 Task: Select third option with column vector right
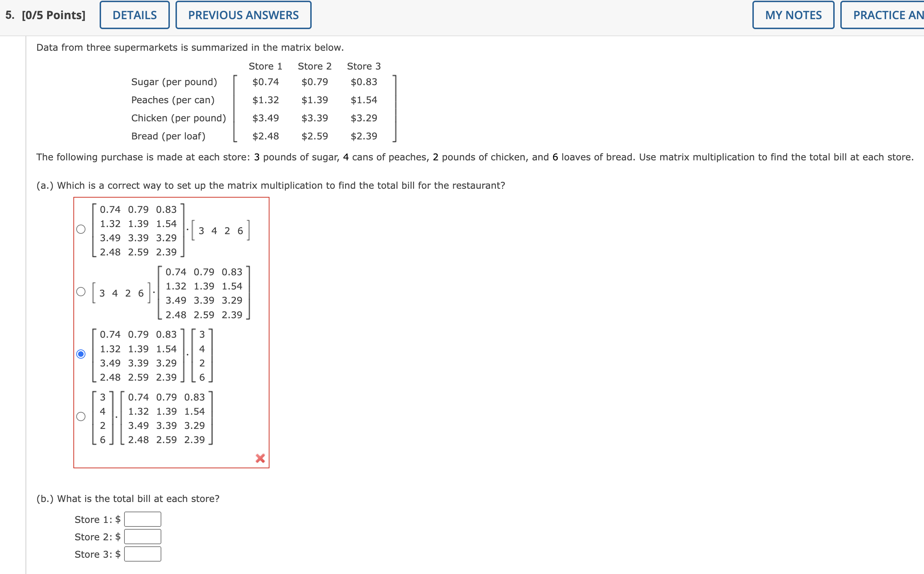pos(81,354)
